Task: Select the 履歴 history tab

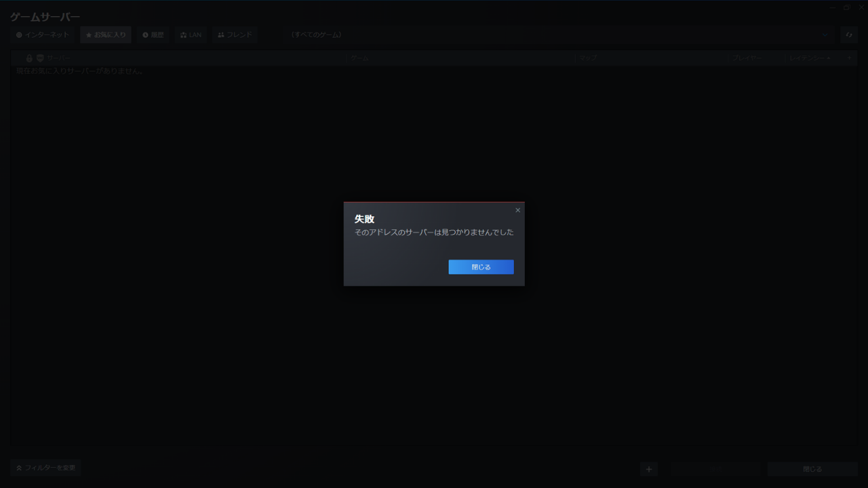Action: click(153, 35)
